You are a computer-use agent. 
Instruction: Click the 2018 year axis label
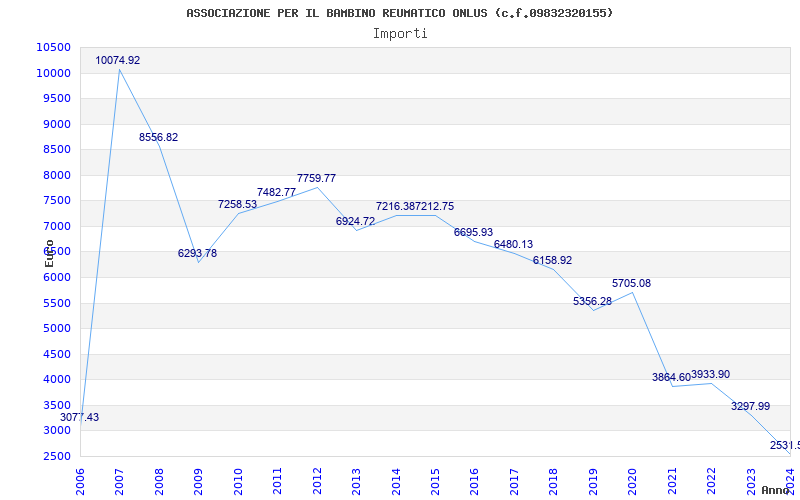[554, 481]
